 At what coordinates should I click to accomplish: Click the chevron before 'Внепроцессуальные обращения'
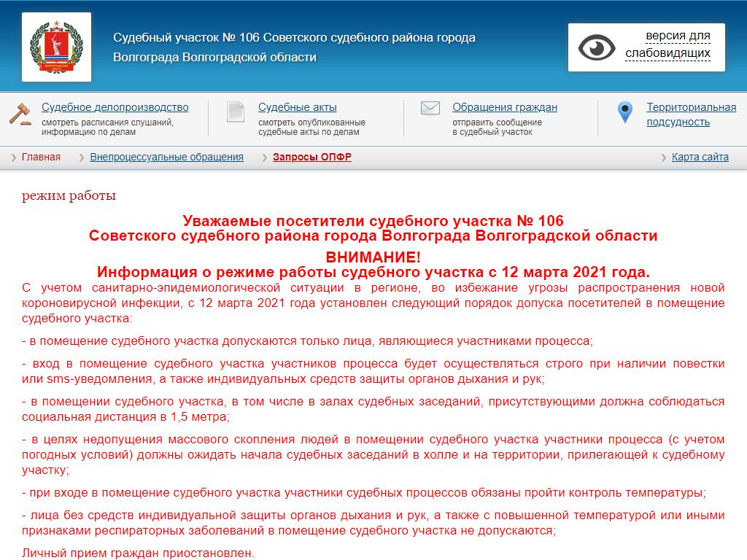point(82,157)
